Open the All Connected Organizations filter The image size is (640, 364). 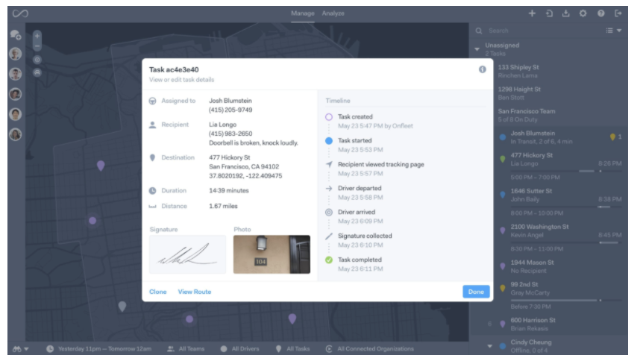[370, 349]
